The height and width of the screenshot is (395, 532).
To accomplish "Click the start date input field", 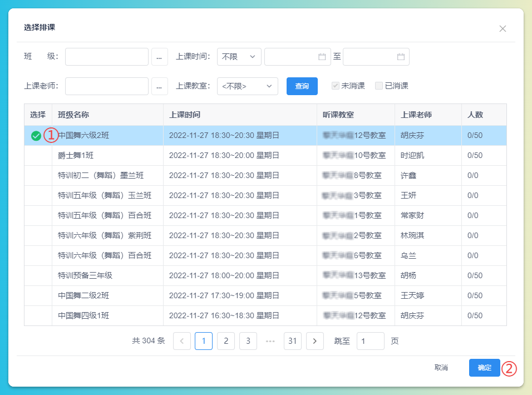I will (x=298, y=57).
